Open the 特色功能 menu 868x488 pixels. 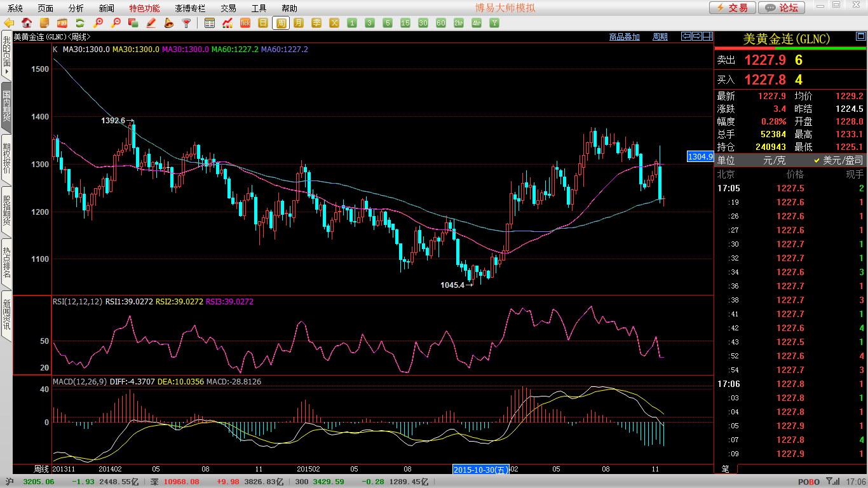(x=144, y=8)
